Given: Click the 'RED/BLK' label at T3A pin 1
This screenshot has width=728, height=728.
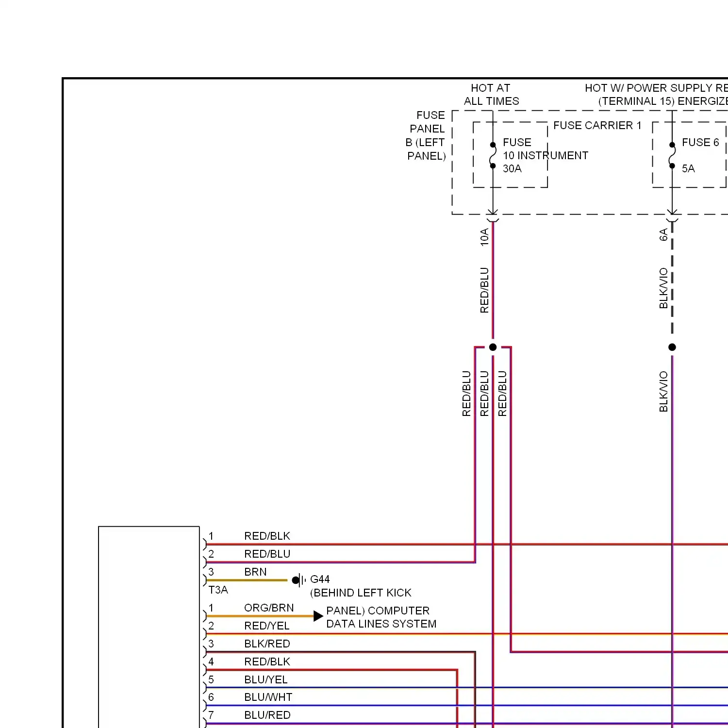Looking at the screenshot, I should 267,536.
